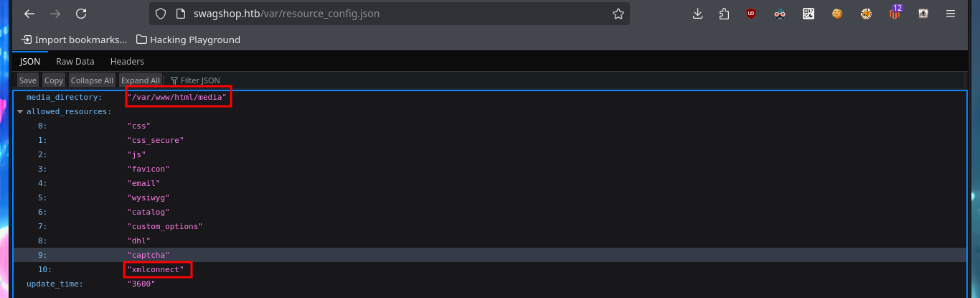Open the QR code extension icon

click(809, 14)
